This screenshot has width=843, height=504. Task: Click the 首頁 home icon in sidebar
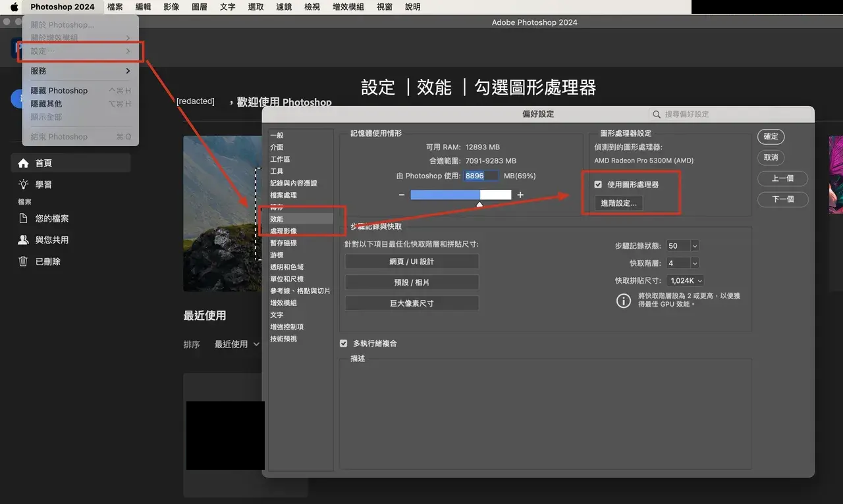pos(23,163)
